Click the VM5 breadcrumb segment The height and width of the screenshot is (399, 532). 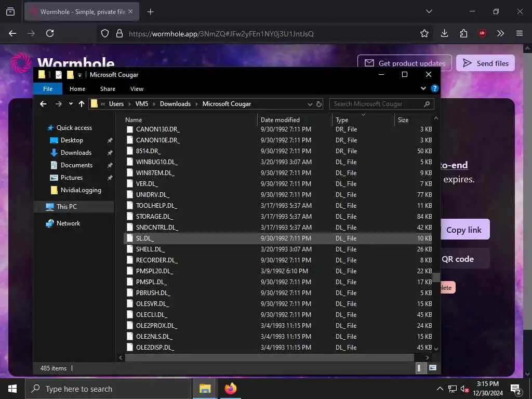142,104
